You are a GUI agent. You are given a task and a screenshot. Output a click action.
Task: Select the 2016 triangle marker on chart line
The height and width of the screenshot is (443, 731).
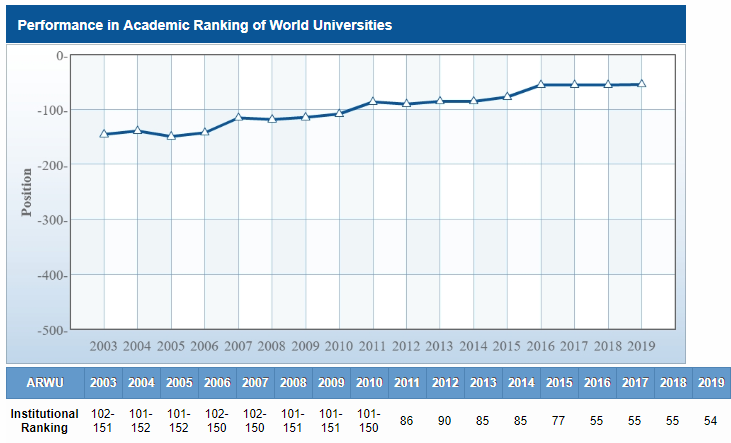tap(541, 85)
